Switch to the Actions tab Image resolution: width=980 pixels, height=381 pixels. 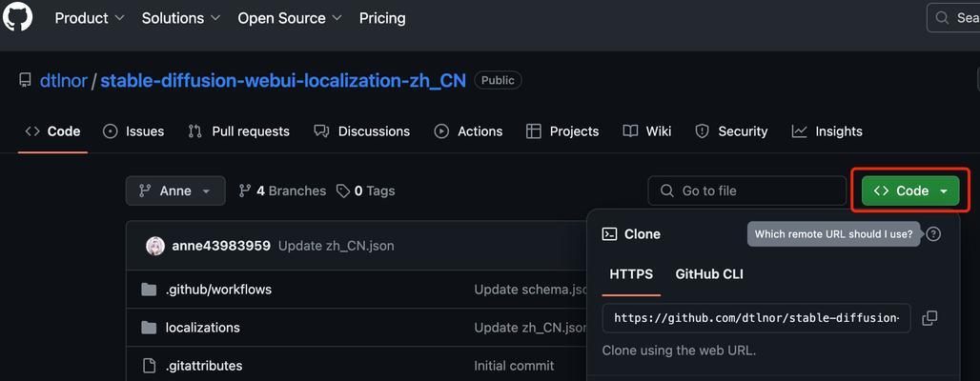tap(468, 131)
